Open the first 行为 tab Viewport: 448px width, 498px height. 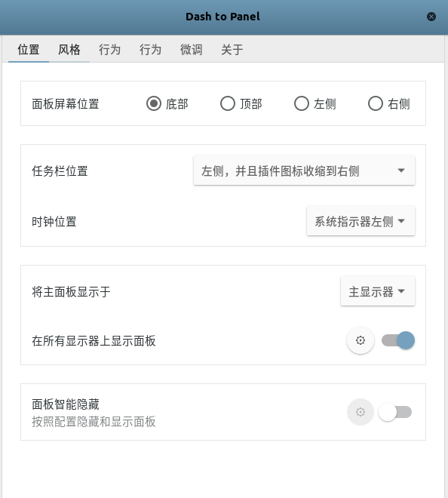110,50
